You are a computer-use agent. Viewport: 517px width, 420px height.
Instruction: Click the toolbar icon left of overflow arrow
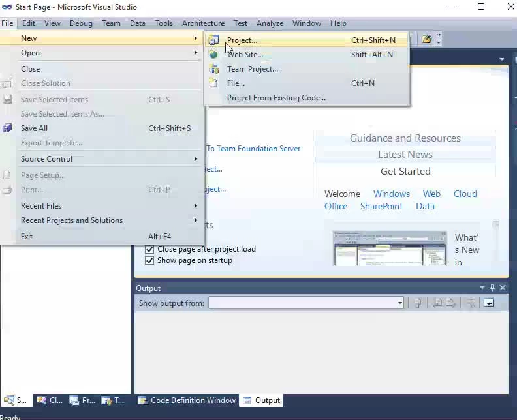[426, 39]
